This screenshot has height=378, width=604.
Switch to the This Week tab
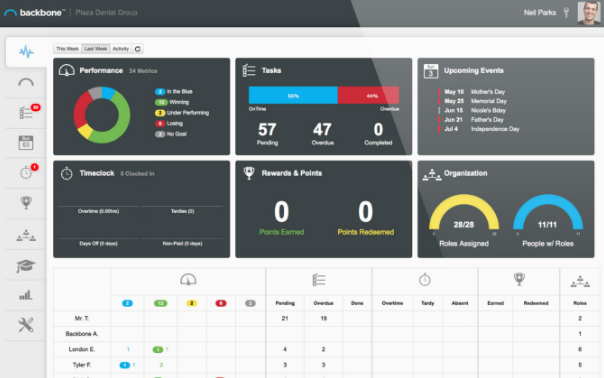(67, 49)
